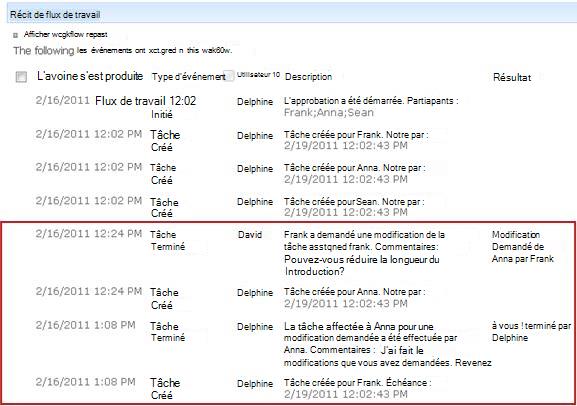Click user David in Tâche Terminé row
Viewport: 577px width, 406px height.
250,234
